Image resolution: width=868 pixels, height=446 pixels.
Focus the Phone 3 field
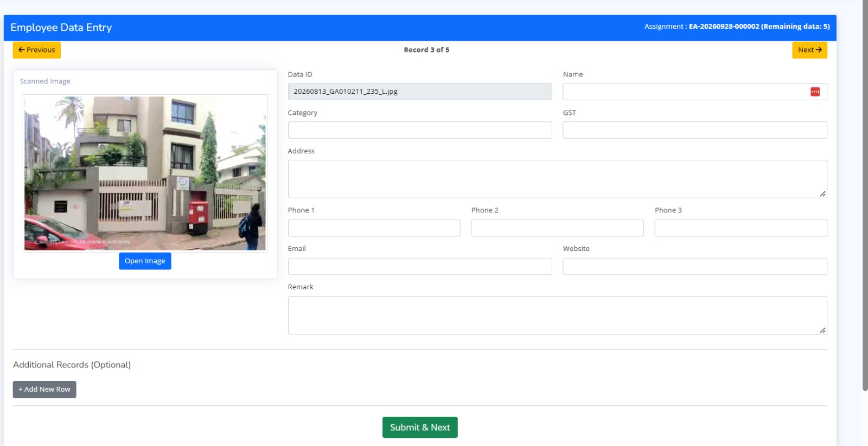741,228
